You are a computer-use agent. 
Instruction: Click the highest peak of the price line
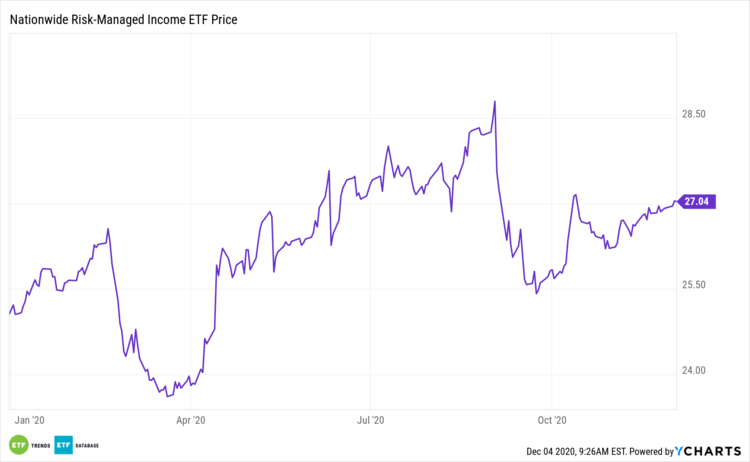(495, 101)
